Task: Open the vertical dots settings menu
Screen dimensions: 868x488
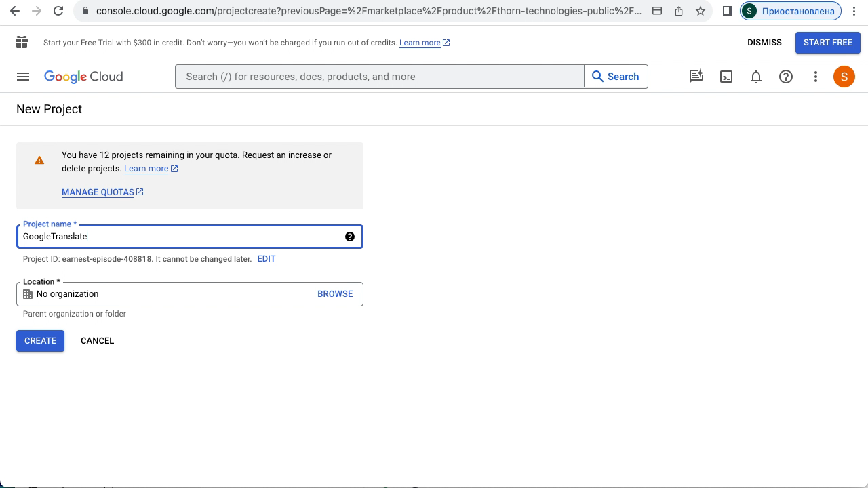Action: tap(816, 77)
